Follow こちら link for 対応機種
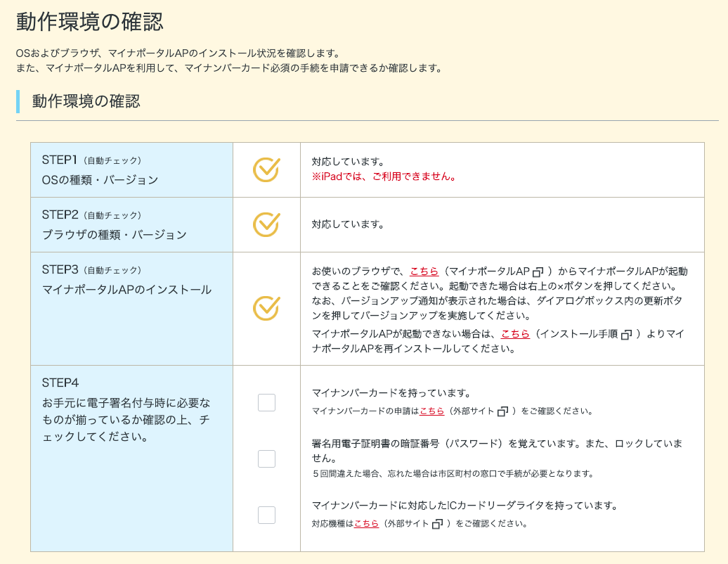Screen dimensions: 728x564 tap(366, 524)
